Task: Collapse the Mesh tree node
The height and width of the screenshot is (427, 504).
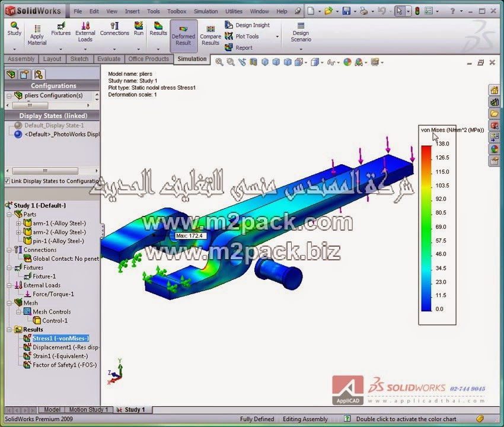Action: pos(9,303)
